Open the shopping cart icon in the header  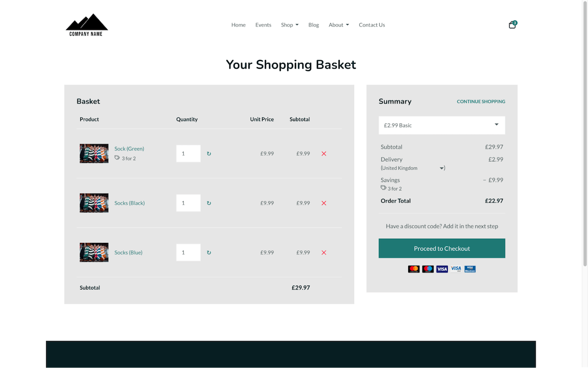(x=512, y=24)
